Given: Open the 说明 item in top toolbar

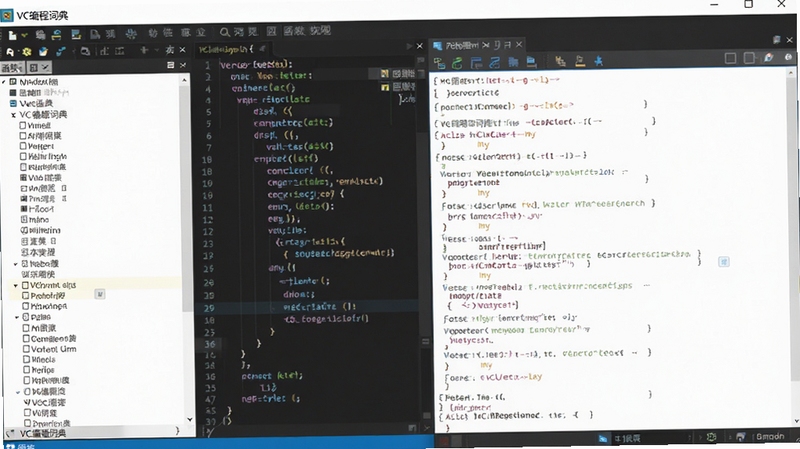Looking at the screenshot, I should (x=320, y=31).
